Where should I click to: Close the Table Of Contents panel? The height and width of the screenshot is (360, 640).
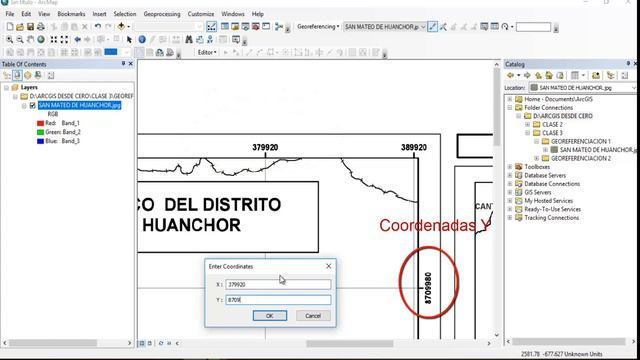coord(131,64)
